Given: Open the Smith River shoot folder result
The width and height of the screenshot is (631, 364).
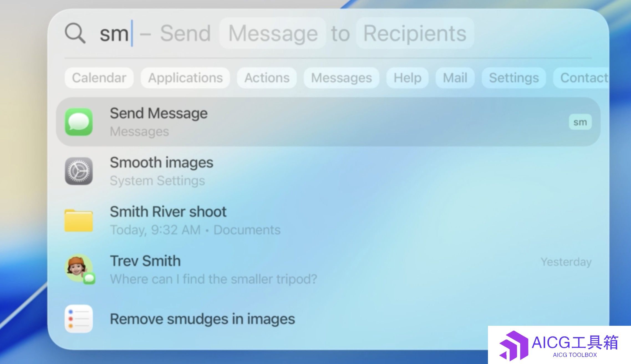Looking at the screenshot, I should click(328, 221).
